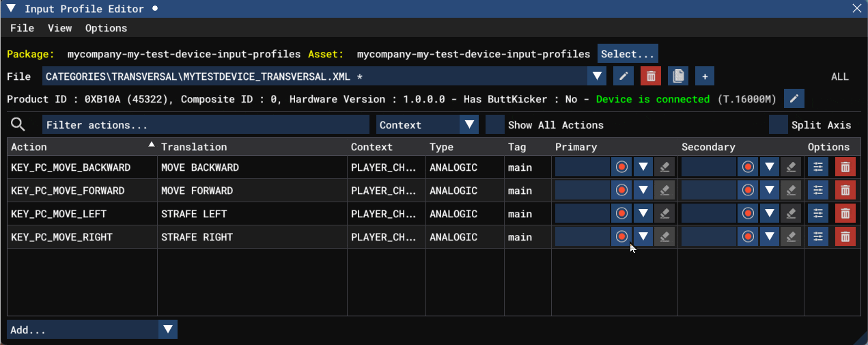Select the STRAFE RIGHT translation cell
The image size is (868, 345).
[x=253, y=237]
